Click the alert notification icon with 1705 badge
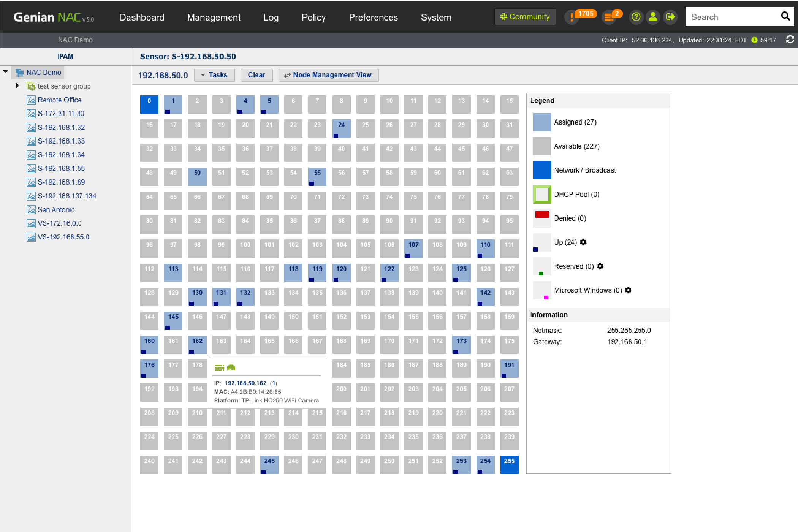This screenshot has height=532, width=798. 572,17
